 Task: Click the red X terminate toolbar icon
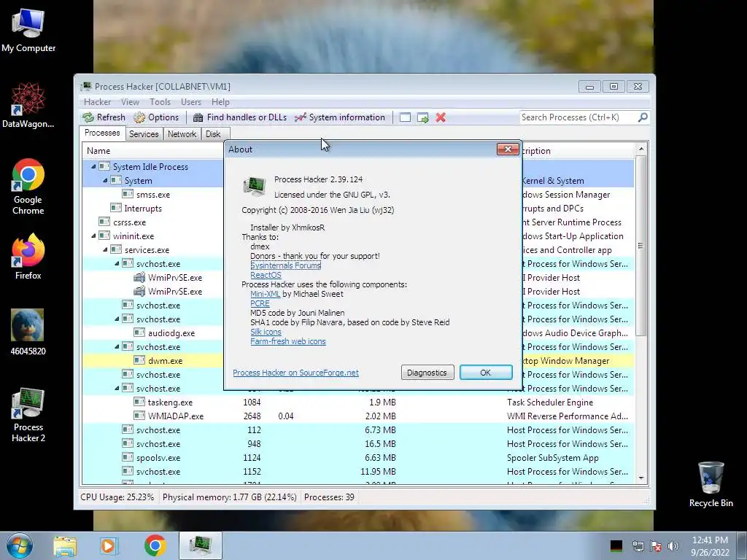441,117
